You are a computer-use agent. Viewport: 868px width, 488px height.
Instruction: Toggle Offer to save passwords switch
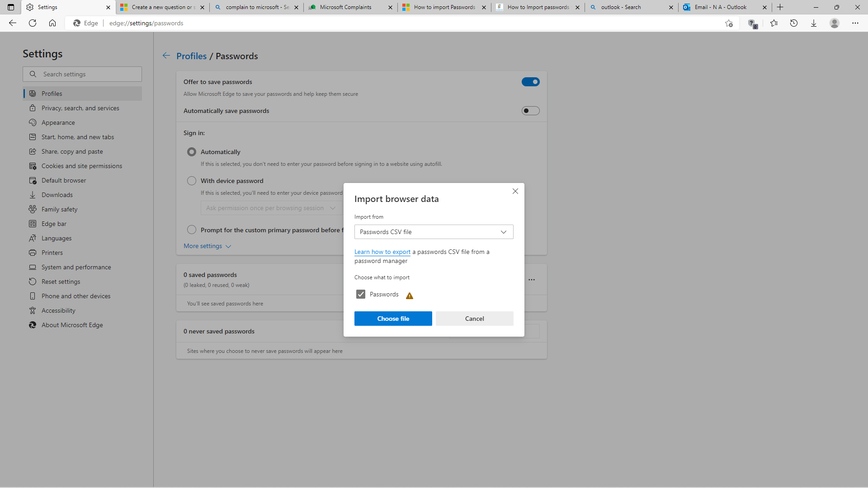[530, 82]
